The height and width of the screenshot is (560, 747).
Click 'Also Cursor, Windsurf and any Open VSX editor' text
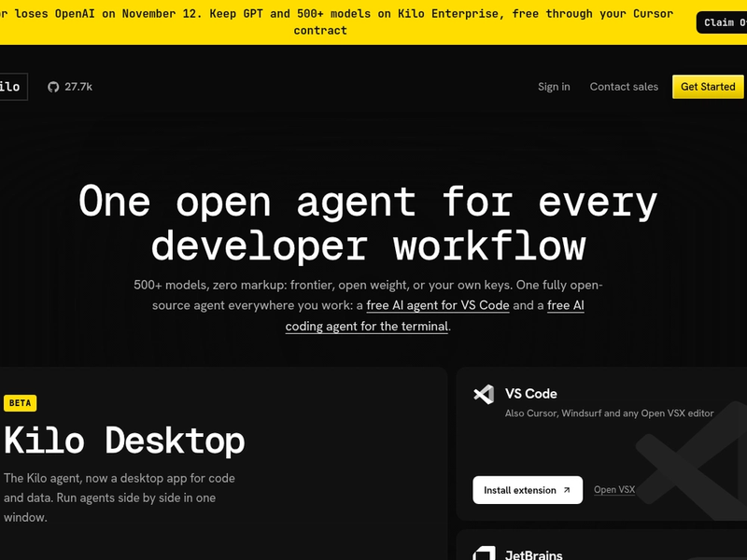pos(610,413)
